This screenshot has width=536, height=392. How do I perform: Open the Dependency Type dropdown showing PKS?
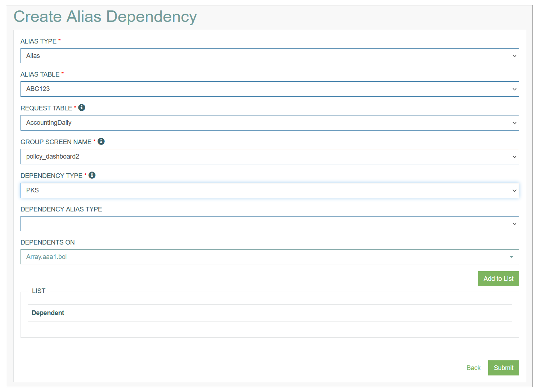point(270,190)
